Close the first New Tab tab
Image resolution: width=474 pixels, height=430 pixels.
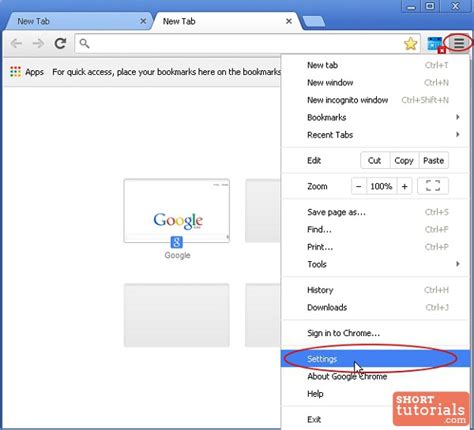point(143,21)
